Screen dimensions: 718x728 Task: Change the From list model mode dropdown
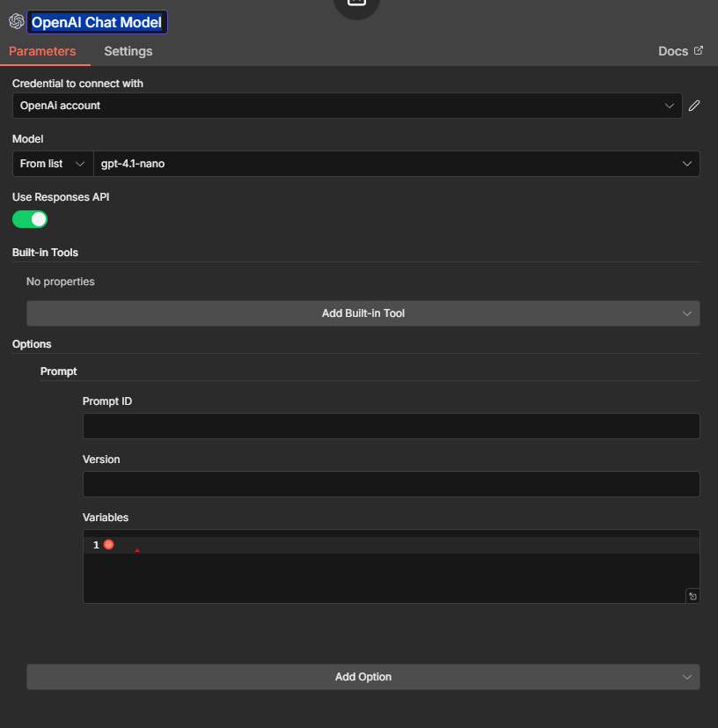point(53,164)
